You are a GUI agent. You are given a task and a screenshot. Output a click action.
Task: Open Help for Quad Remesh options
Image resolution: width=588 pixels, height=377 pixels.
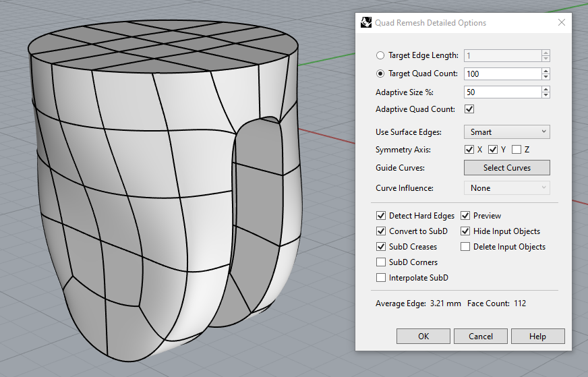pyautogui.click(x=537, y=337)
